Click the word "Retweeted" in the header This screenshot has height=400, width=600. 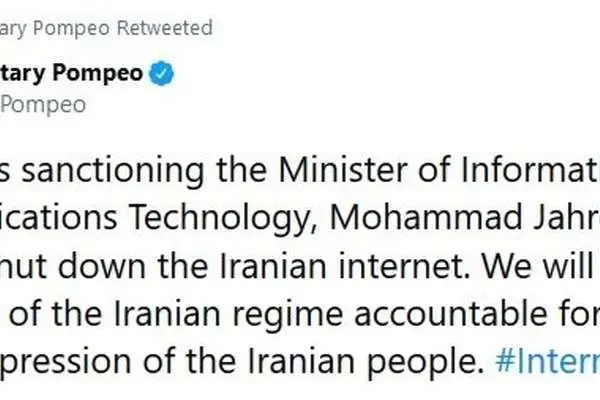[165, 28]
